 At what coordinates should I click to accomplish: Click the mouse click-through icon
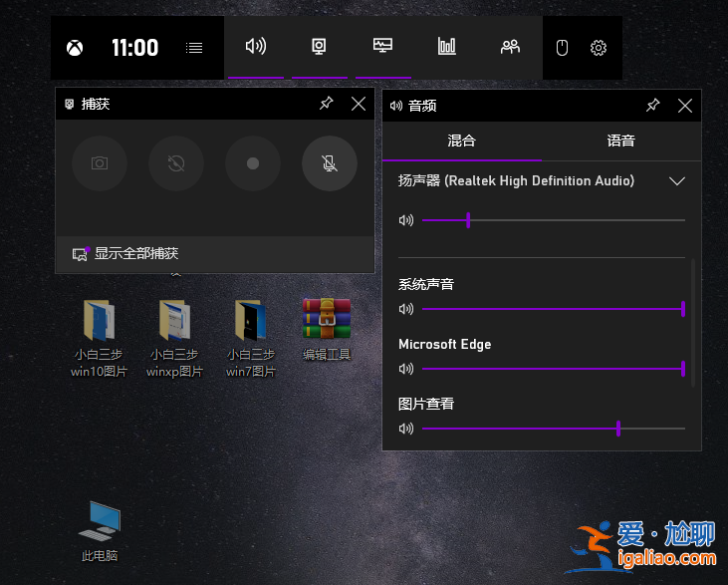point(562,48)
